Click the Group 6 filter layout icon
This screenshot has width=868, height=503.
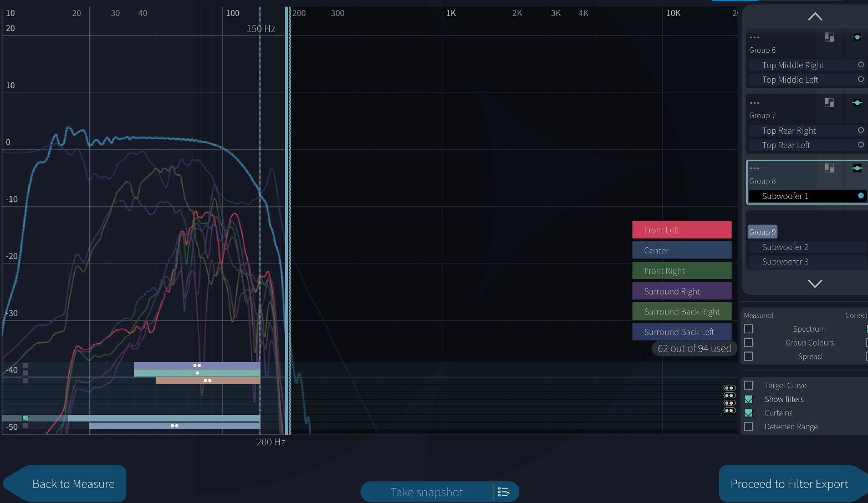[x=829, y=37]
